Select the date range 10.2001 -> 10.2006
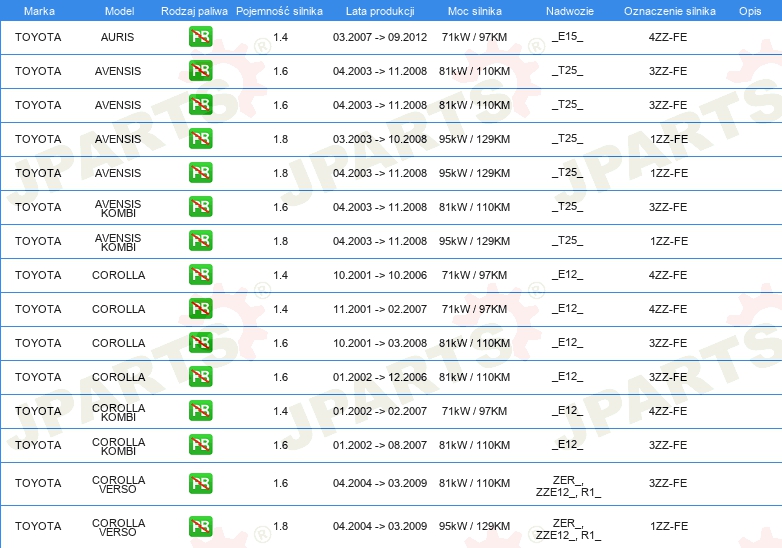782x548 pixels. (x=380, y=275)
